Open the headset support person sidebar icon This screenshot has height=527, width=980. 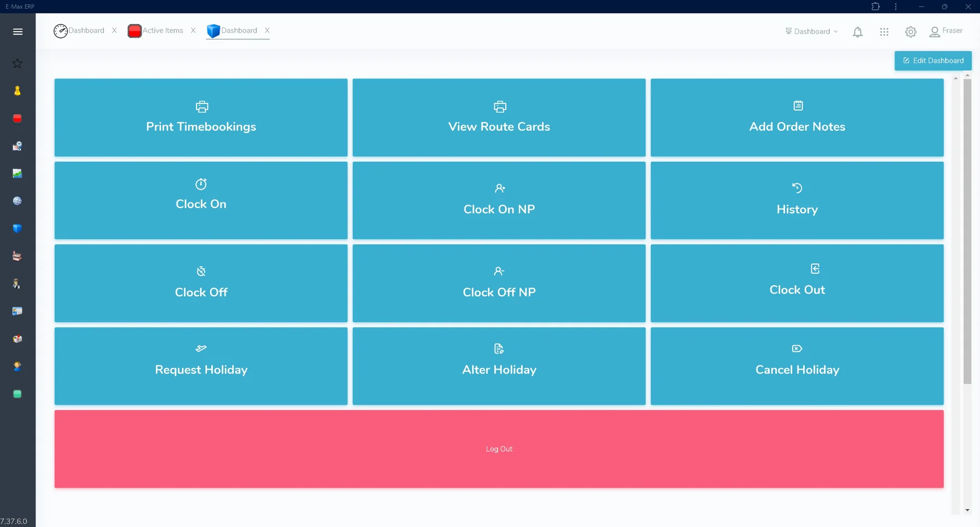17,366
